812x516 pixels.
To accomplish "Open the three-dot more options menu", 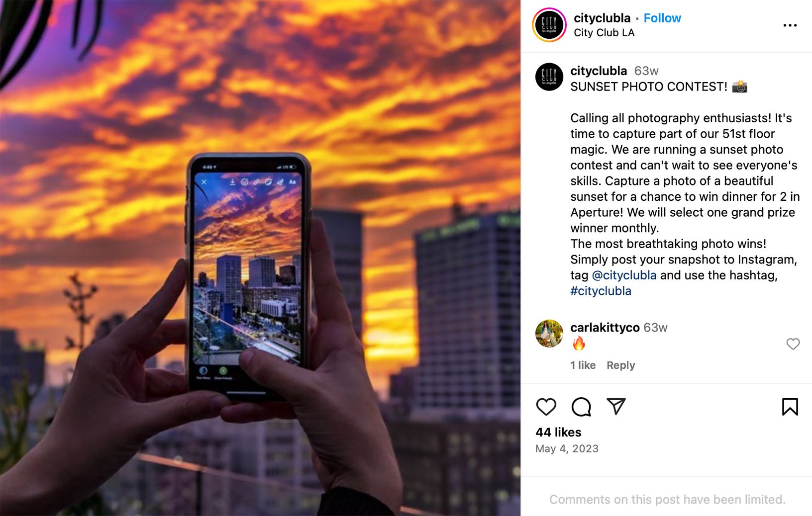I will [x=790, y=25].
